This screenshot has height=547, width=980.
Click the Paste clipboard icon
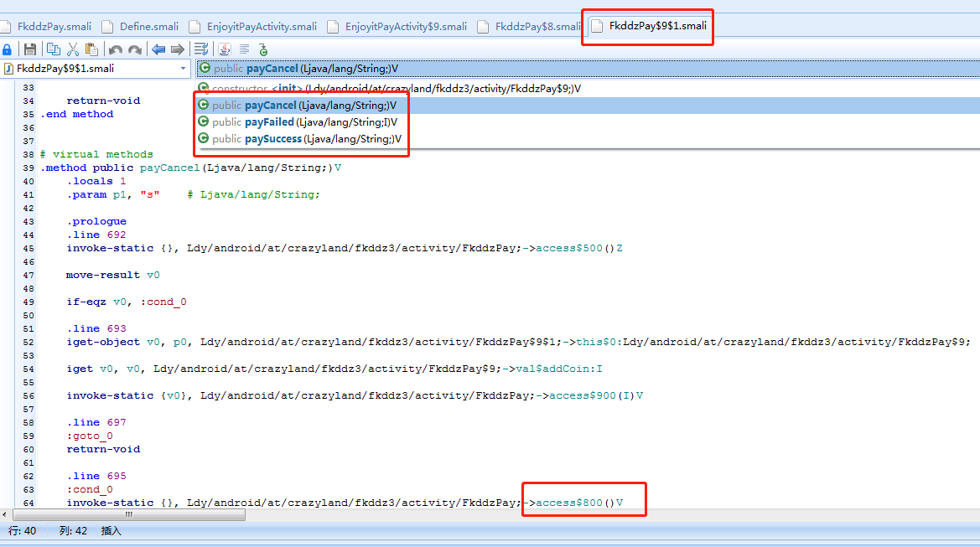(91, 49)
